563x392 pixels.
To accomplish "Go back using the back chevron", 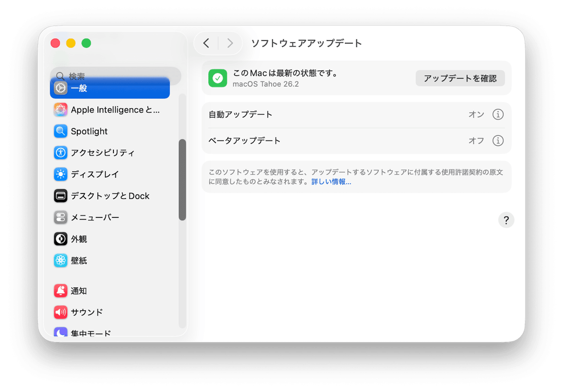I will tap(206, 43).
